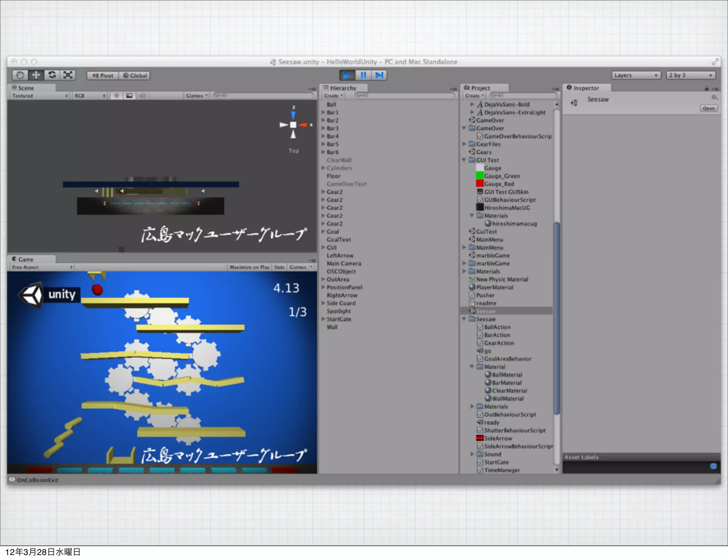This screenshot has height=560, width=728.
Task: Enable Maximize on Play
Action: [249, 267]
